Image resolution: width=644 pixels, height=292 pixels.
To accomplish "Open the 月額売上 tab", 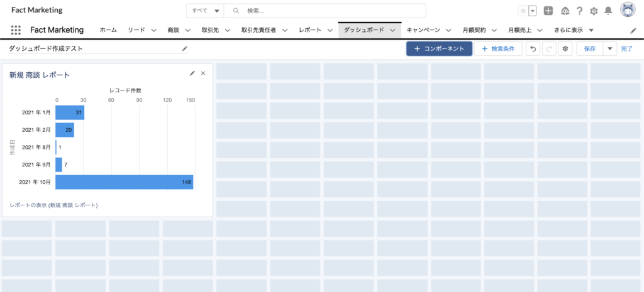I will click(519, 30).
